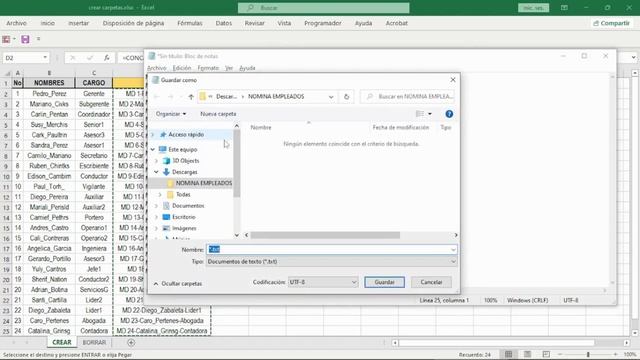Close the Guardar como dialog
This screenshot has width=640, height=360.
(x=453, y=80)
